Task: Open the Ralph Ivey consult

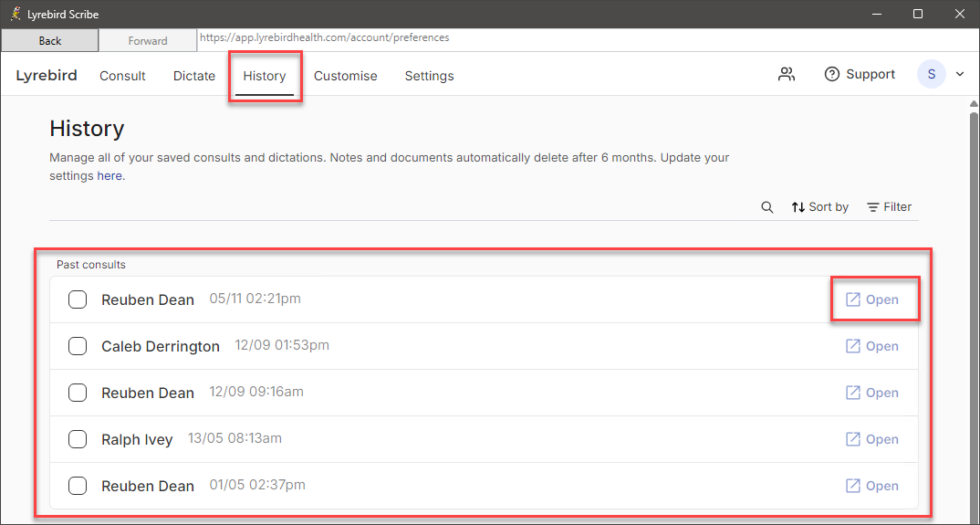Action: click(x=872, y=439)
